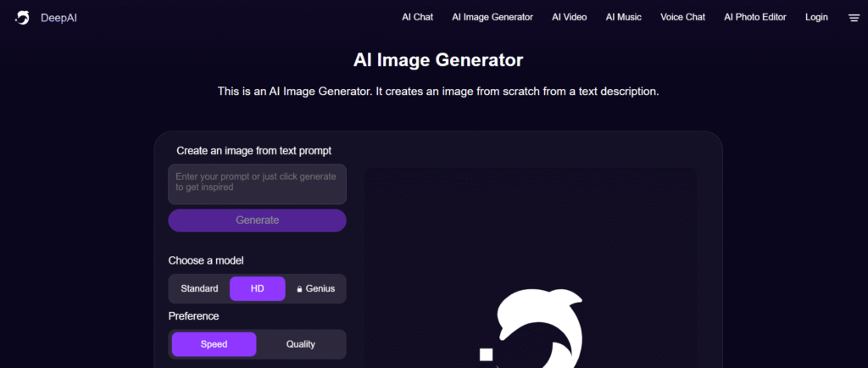The height and width of the screenshot is (368, 868).
Task: Click the 'AI Image Generator' page heading
Action: pyautogui.click(x=438, y=60)
